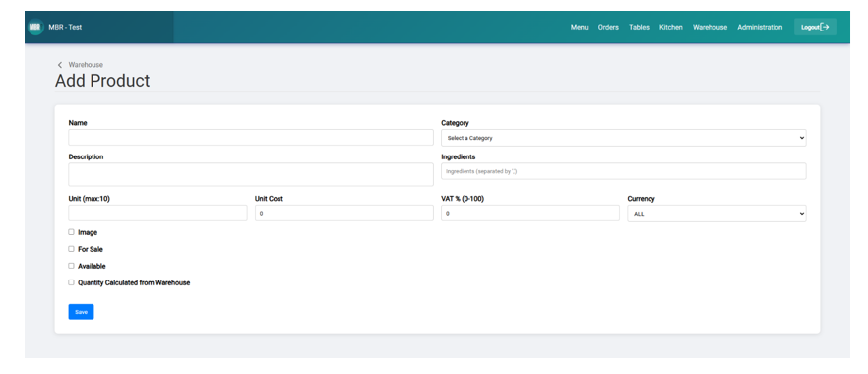
Task: Click the back chevron beside Warehouse
Action: pos(60,65)
